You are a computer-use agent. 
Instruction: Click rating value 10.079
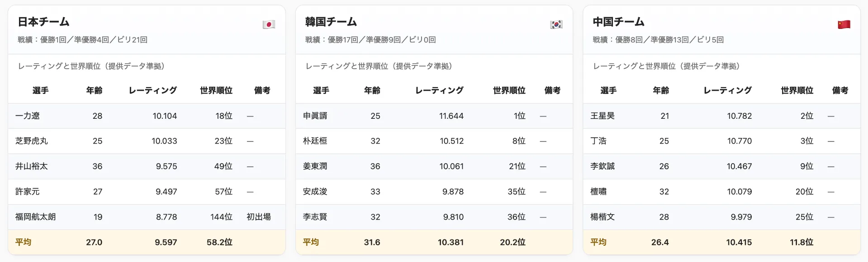(x=740, y=192)
